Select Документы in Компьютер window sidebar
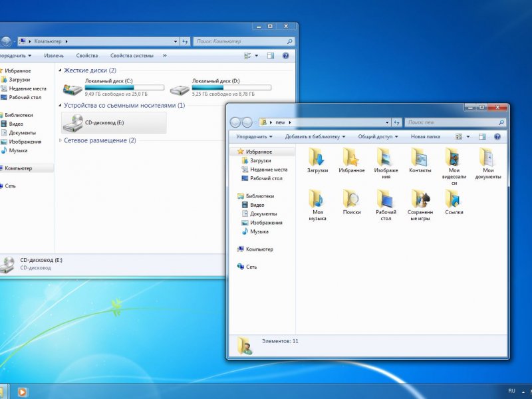 (x=22, y=132)
